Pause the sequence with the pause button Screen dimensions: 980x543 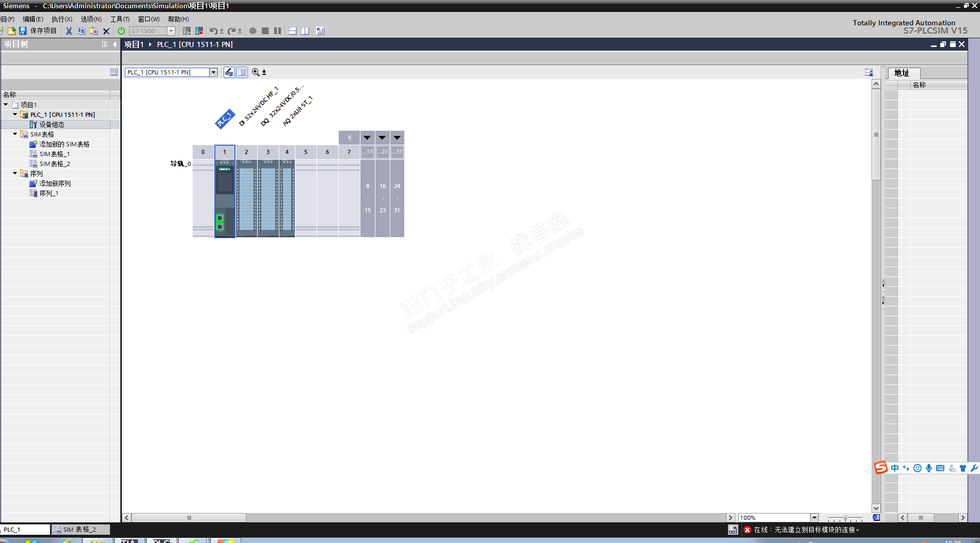coord(277,31)
